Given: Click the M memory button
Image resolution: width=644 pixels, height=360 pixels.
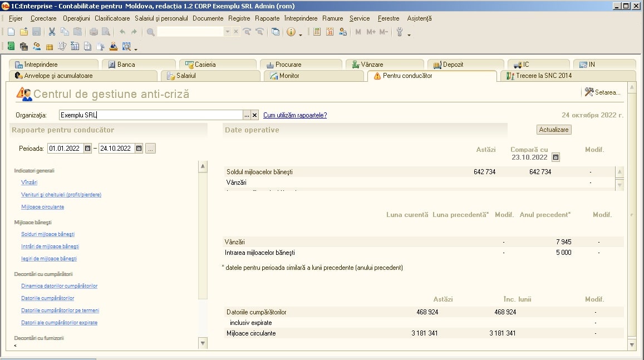Looking at the screenshot, I should click(358, 32).
